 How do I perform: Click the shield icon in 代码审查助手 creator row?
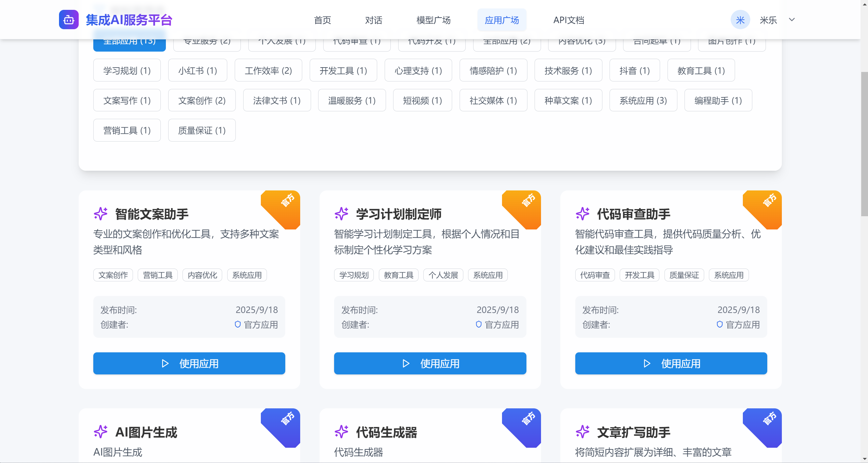719,325
